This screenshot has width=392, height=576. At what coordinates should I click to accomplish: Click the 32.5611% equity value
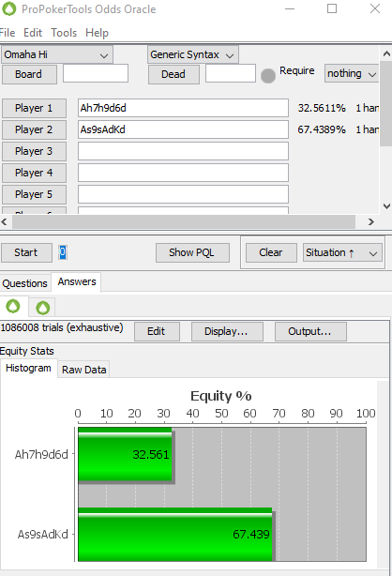pos(322,108)
